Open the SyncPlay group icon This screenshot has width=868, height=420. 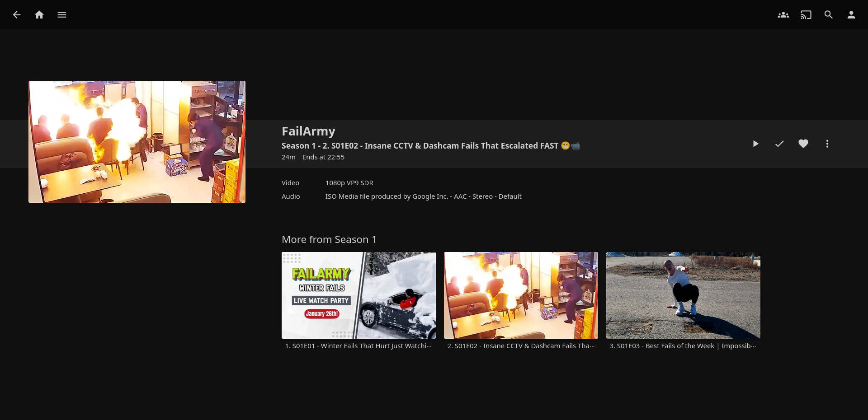[x=783, y=15]
